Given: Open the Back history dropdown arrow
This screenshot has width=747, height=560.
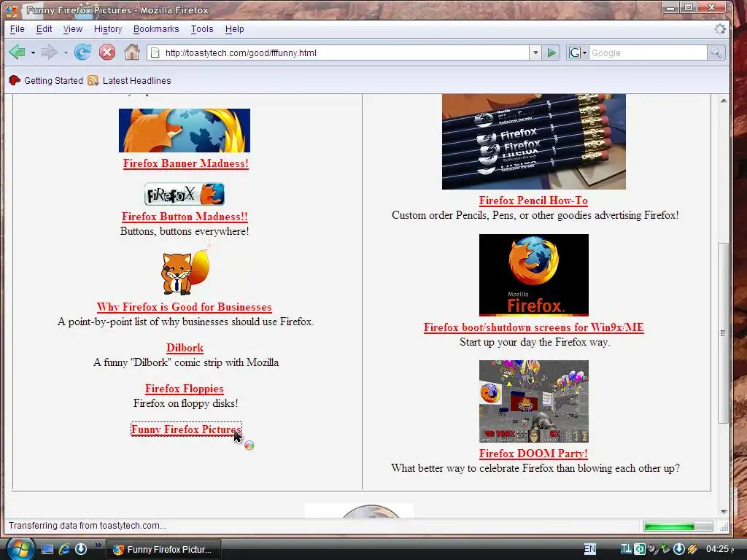Looking at the screenshot, I should [33, 52].
